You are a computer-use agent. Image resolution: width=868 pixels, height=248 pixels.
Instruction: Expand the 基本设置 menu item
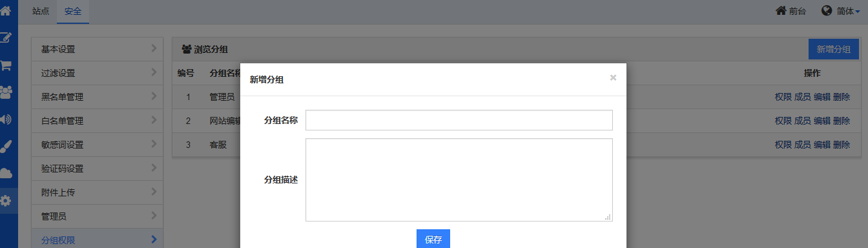pyautogui.click(x=97, y=49)
